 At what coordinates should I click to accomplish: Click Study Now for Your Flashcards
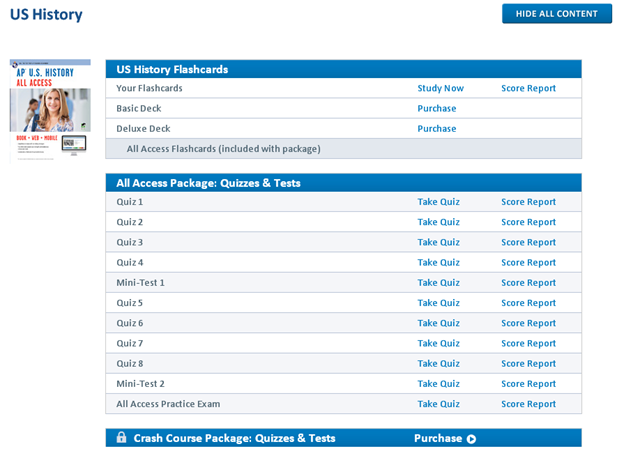point(440,88)
